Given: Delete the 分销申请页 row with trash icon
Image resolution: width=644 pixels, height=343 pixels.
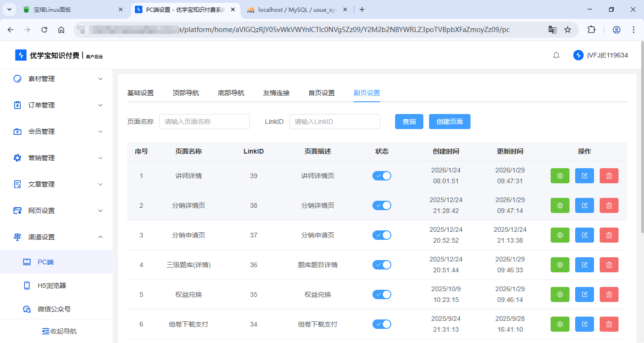Looking at the screenshot, I should [609, 235].
